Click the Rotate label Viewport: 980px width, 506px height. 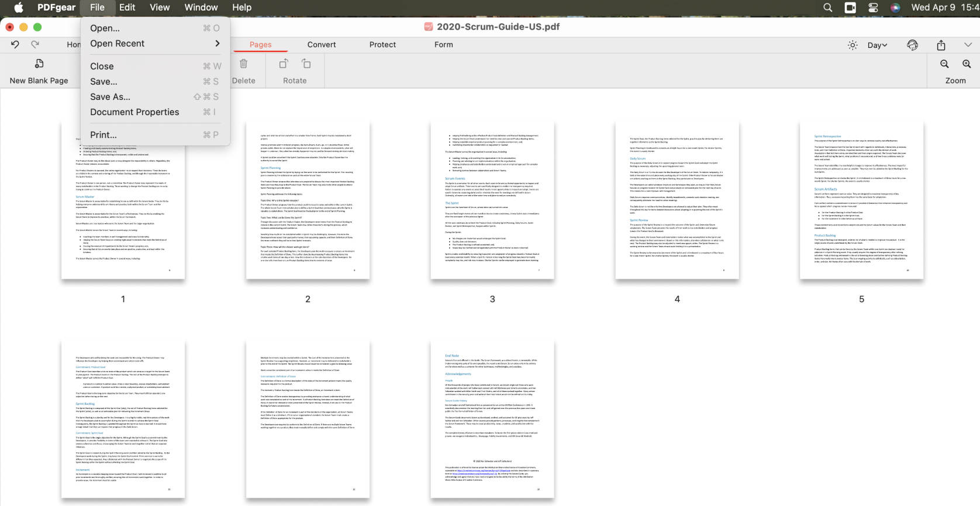[x=295, y=81]
